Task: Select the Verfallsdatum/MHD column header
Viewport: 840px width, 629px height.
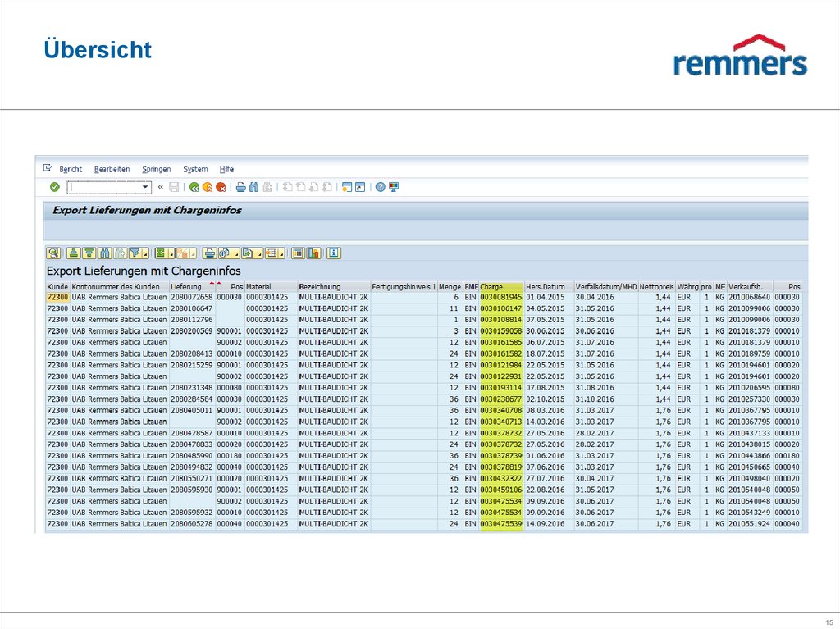Action: 605,285
